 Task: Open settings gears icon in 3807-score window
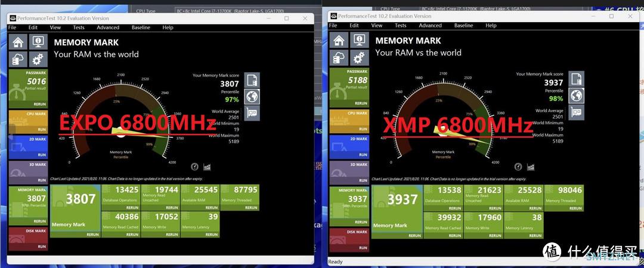pyautogui.click(x=38, y=60)
